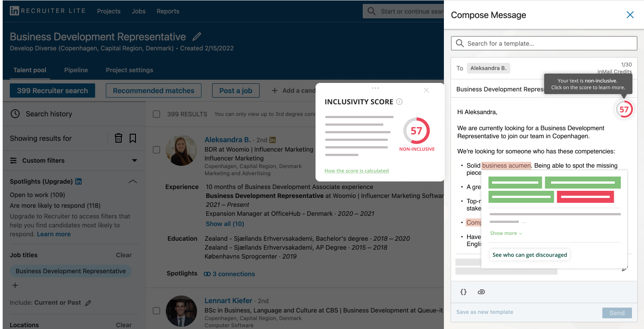The image size is (644, 329).
Task: Click the Custom filters sliders icon
Action: click(x=13, y=160)
